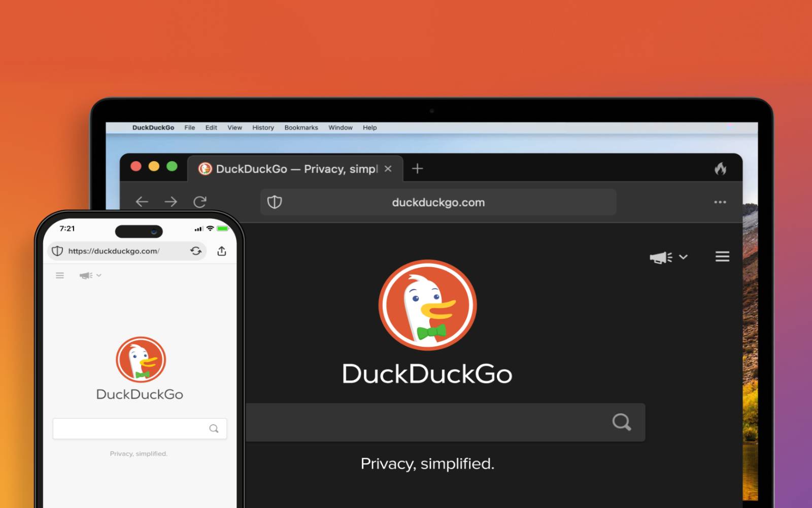The height and width of the screenshot is (508, 812).
Task: Open the three-dot browser options menu
Action: click(720, 202)
